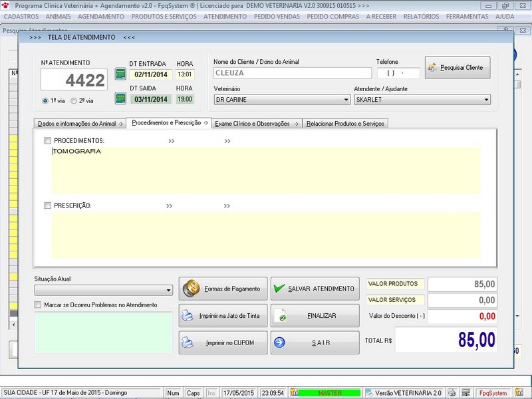
Task: Open the RELATÓRIOS menu
Action: [x=421, y=16]
